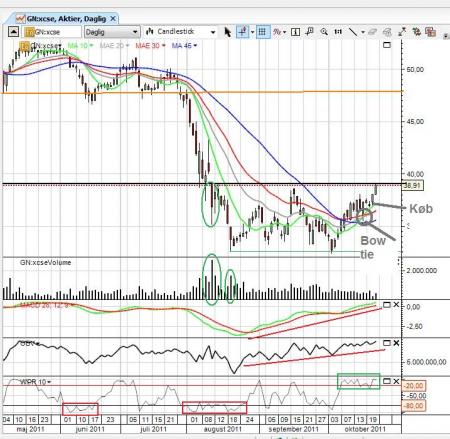The image size is (450, 439).
Task: Click the -80,00 WPR level label
Action: (x=413, y=406)
